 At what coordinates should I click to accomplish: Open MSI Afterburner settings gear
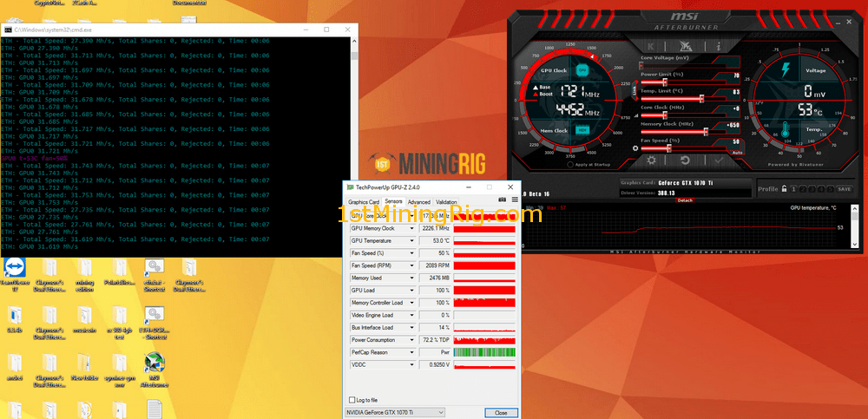(652, 160)
